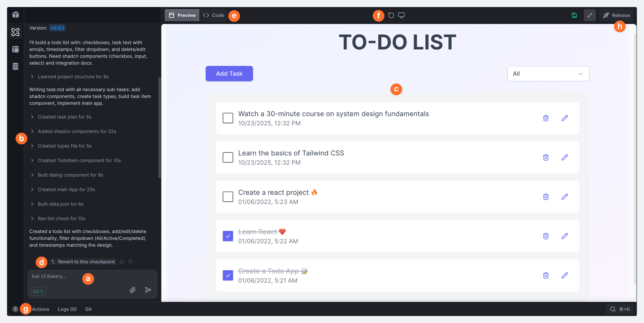Click the desktop device view icon
Viewport: 644px width, 323px height.
402,15
